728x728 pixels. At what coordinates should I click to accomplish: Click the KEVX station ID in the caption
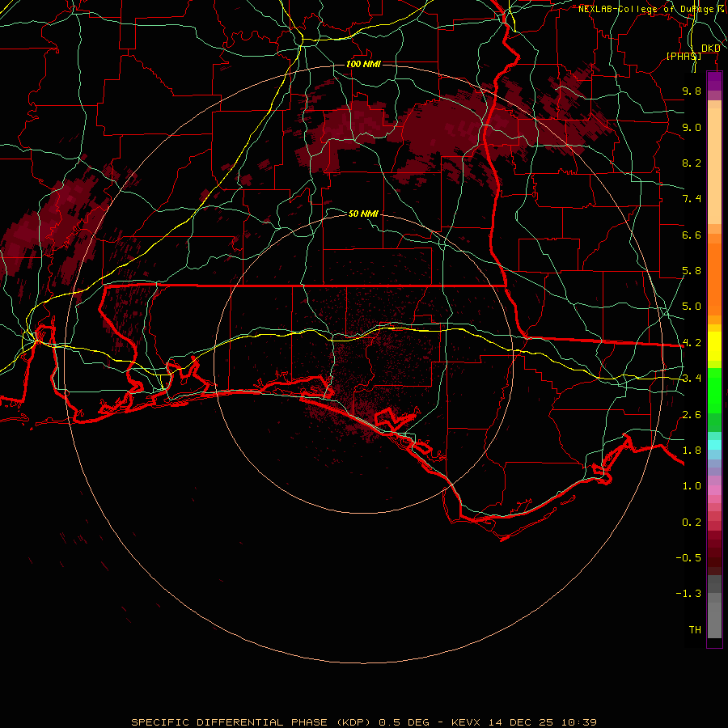pyautogui.click(x=467, y=722)
